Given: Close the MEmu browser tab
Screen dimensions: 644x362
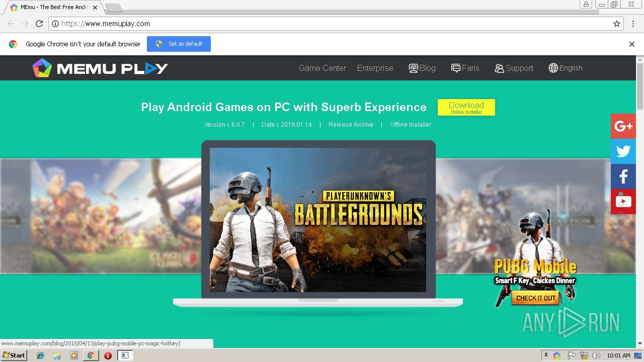Looking at the screenshot, I should click(x=95, y=8).
